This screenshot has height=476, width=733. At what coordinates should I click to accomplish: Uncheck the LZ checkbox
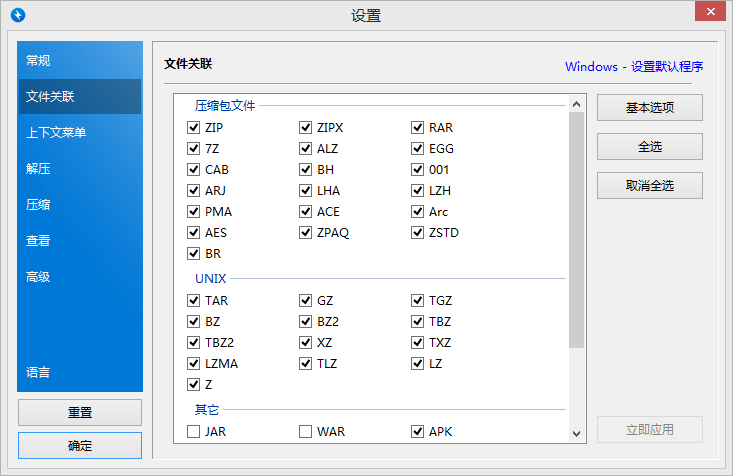pyautogui.click(x=417, y=363)
